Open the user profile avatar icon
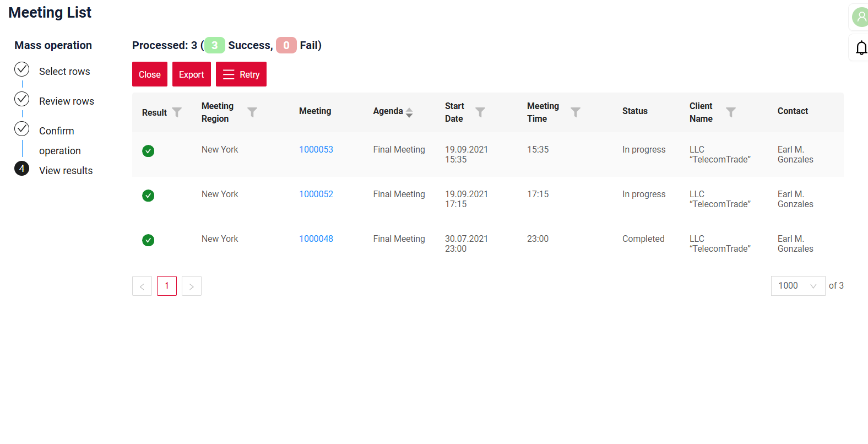This screenshot has width=868, height=444. click(x=860, y=17)
